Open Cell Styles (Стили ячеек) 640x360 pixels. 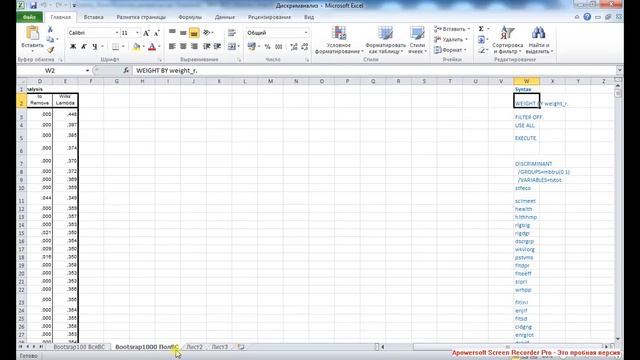(417, 40)
